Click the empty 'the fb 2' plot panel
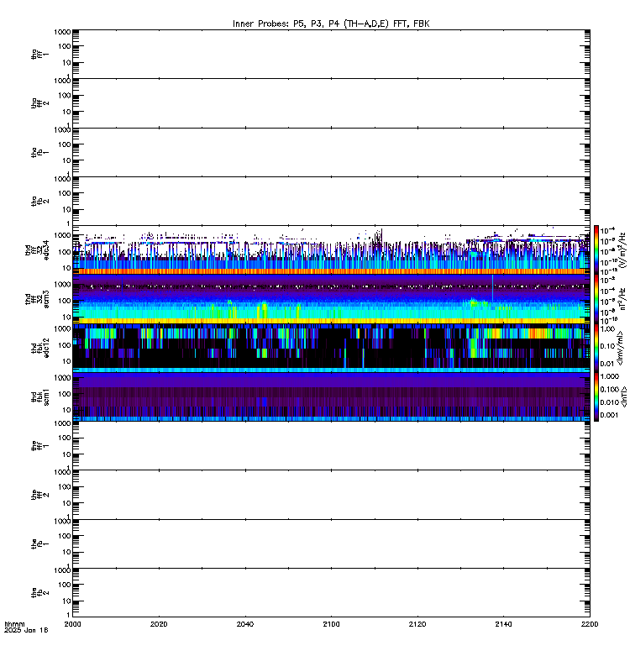The height and width of the screenshot is (672, 630). (x=331, y=593)
